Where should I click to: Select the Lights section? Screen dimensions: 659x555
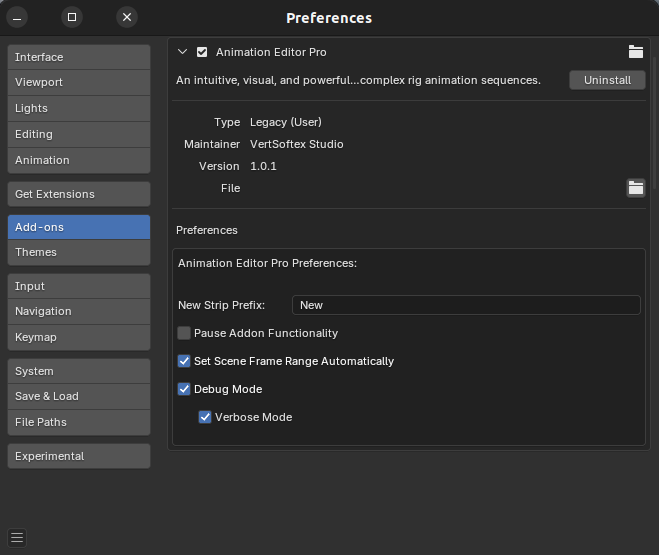tap(79, 108)
